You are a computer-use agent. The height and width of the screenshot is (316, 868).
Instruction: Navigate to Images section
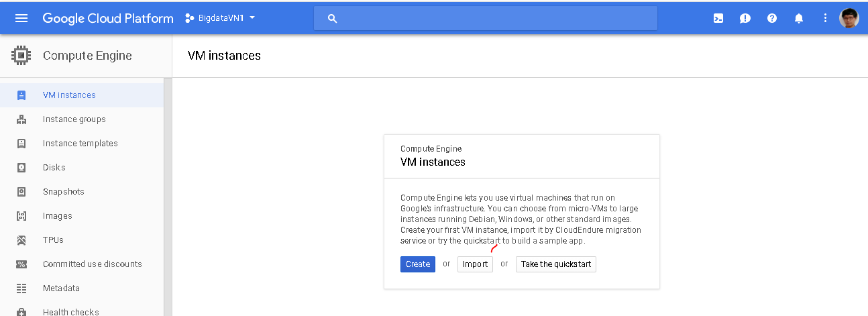(57, 216)
